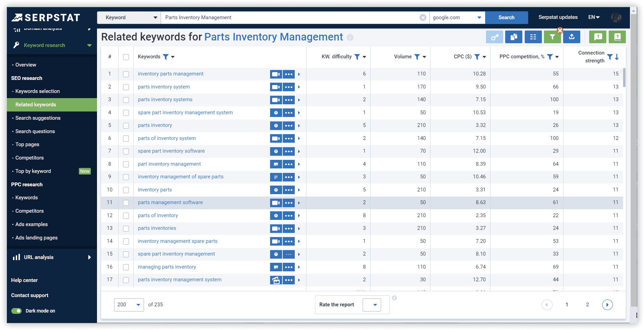The image size is (644, 330).
Task: Click the export upload icon button
Action: (571, 37)
